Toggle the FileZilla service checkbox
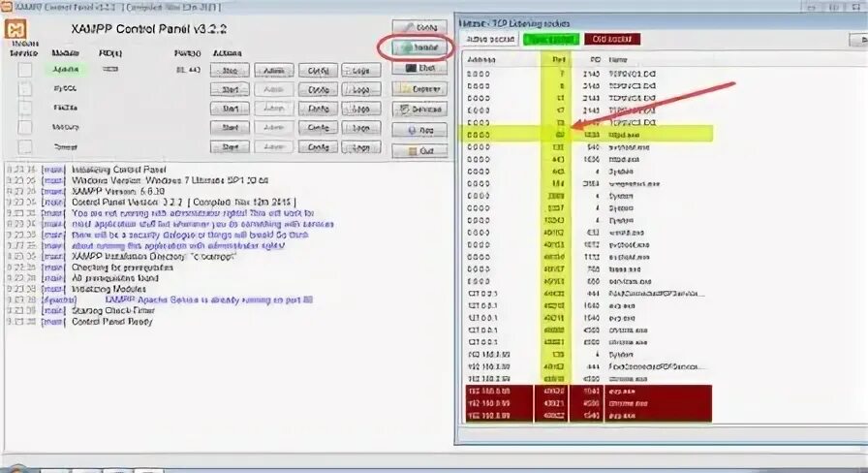The width and height of the screenshot is (868, 473). [x=25, y=108]
